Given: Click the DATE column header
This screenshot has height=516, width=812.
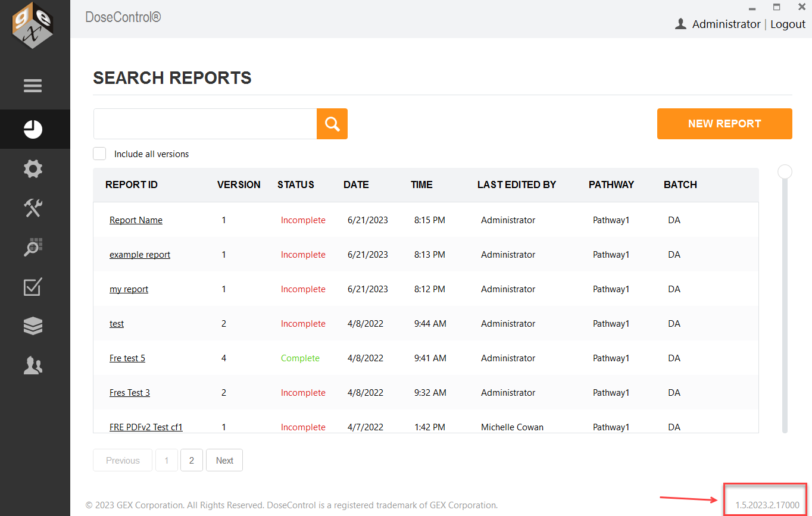Looking at the screenshot, I should 356,184.
